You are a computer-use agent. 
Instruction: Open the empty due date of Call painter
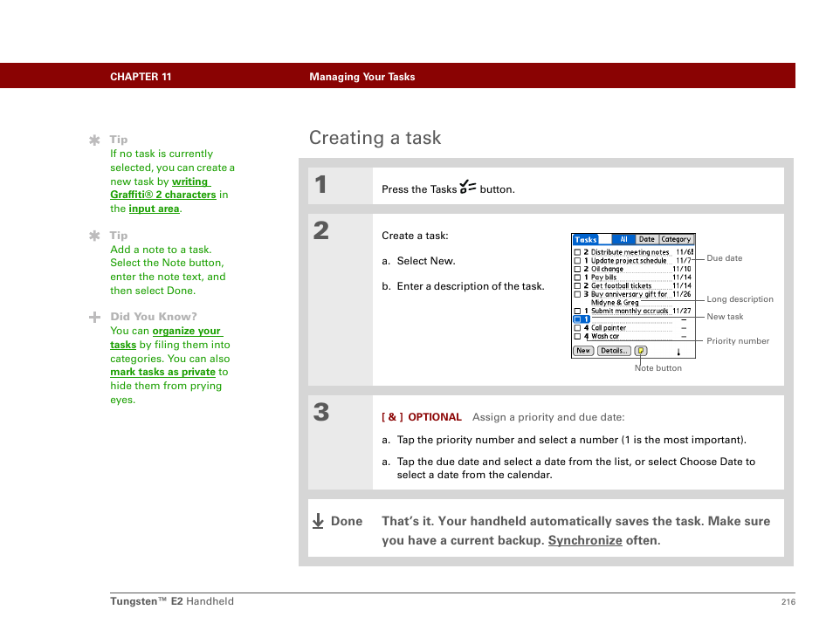pyautogui.click(x=684, y=328)
